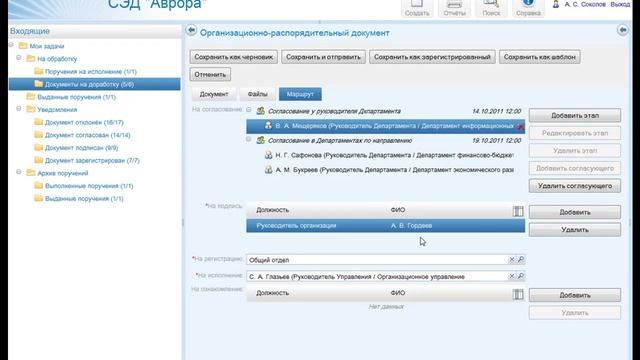Clear the На регистрацию field with X
Viewport: 640px width, 360px height.
coord(511,260)
